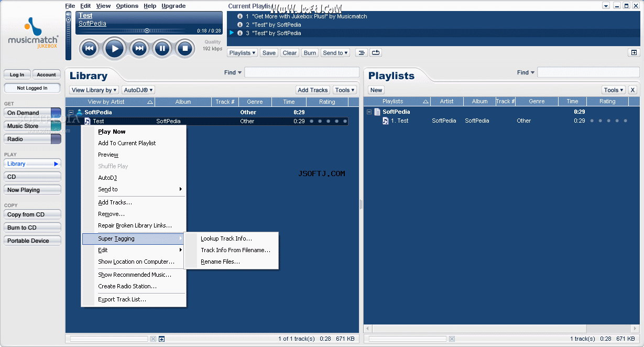Skip to next track button
The image size is (644, 347).
click(139, 49)
